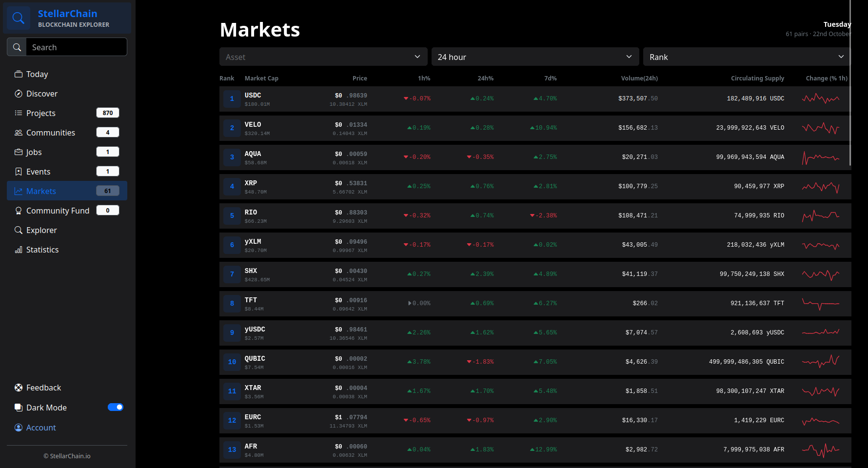The height and width of the screenshot is (468, 868).
Task: Open the EURC asset name
Action: point(253,417)
